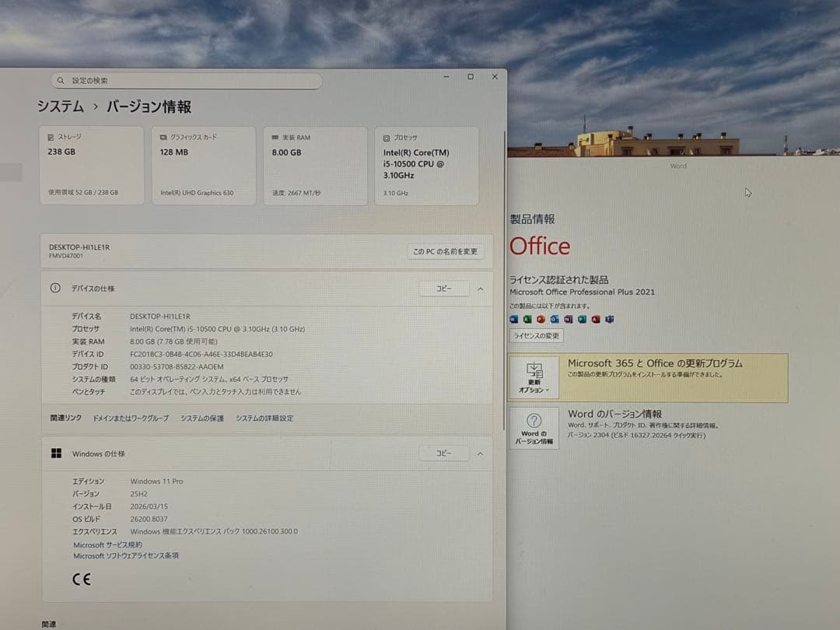The width and height of the screenshot is (840, 630).
Task: Copy Windows specifications with コピー button
Action: 443,453
